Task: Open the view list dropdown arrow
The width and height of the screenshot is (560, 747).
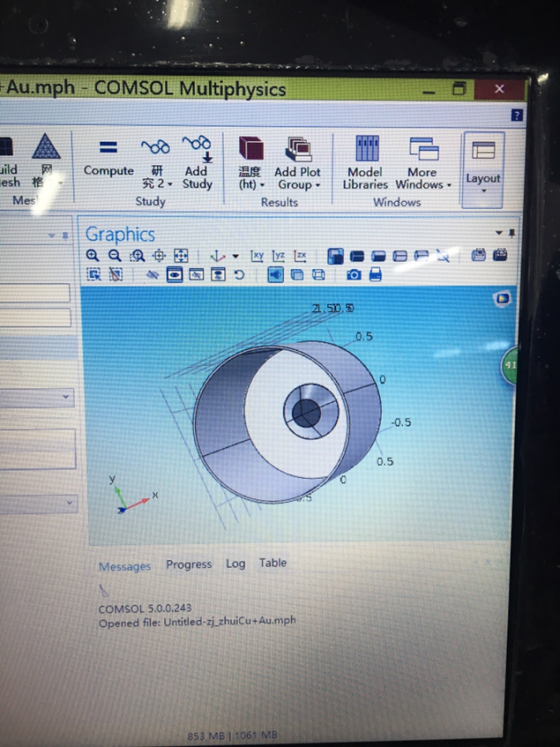Action: tap(236, 256)
